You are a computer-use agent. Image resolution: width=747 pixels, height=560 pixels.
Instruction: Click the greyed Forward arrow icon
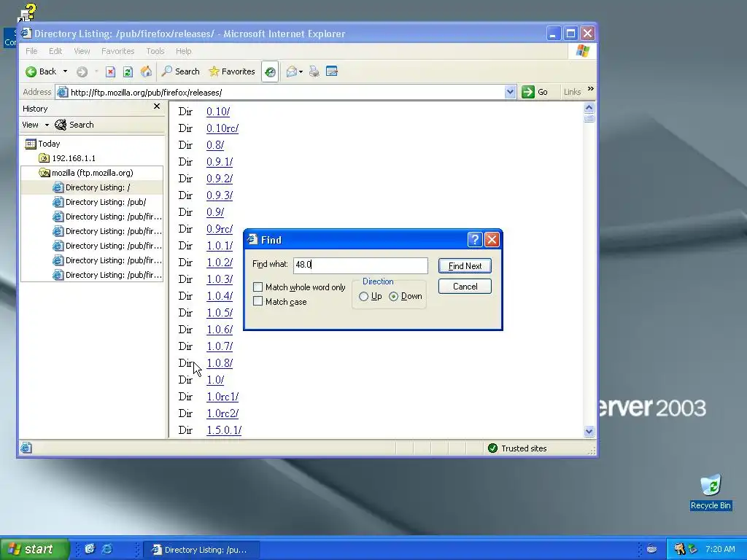coord(82,71)
